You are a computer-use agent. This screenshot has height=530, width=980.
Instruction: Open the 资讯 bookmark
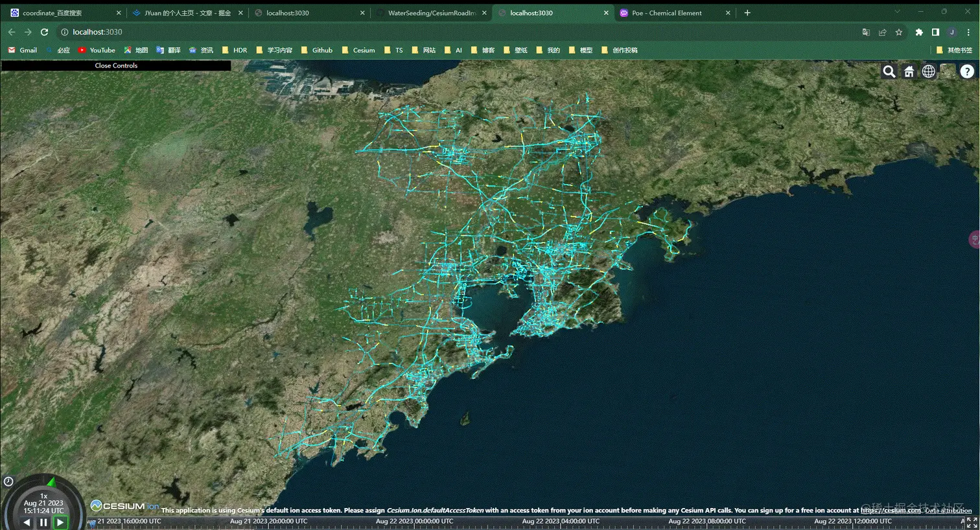201,50
